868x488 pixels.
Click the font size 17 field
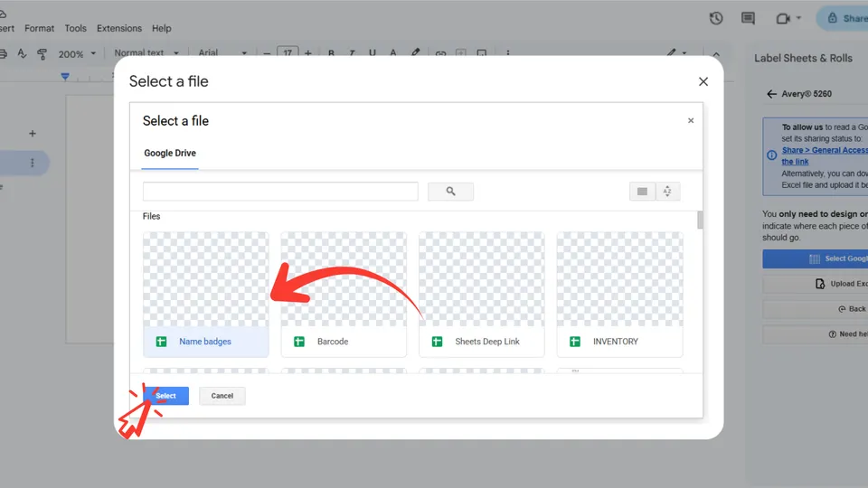288,52
